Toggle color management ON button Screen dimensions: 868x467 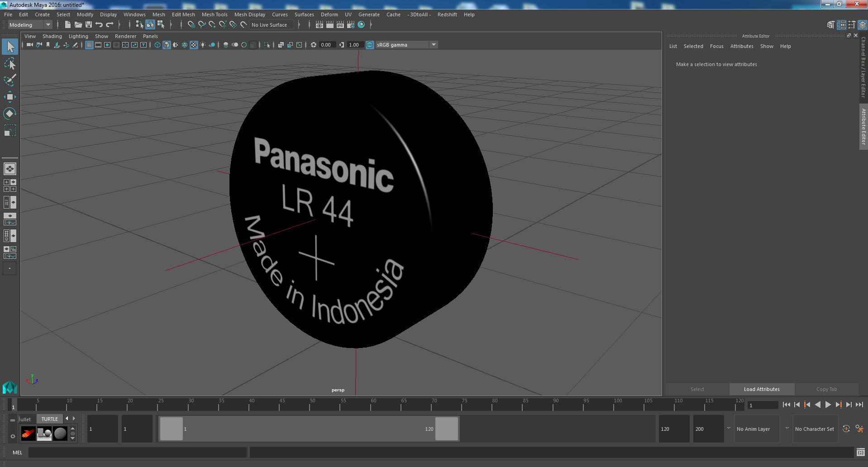click(370, 45)
